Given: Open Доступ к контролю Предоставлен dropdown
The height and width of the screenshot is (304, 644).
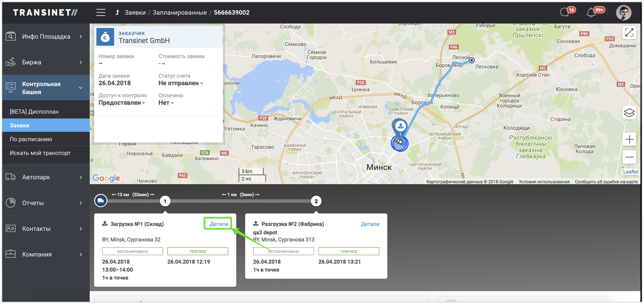Looking at the screenshot, I should [122, 103].
